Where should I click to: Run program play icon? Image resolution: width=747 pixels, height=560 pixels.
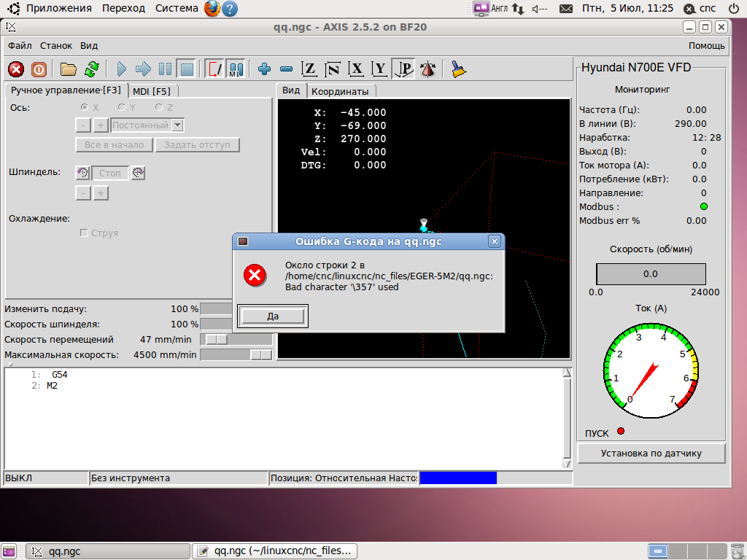click(x=121, y=69)
